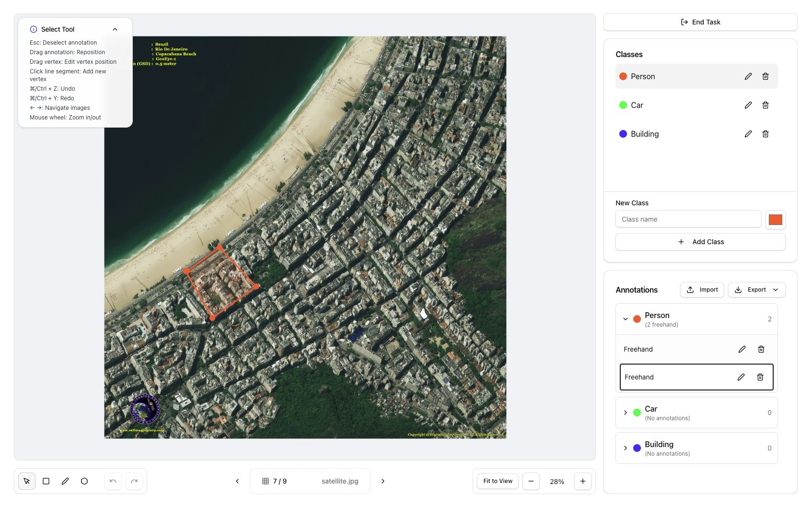Collapse the Person annotations group
This screenshot has height=508, width=812.
pyautogui.click(x=626, y=319)
